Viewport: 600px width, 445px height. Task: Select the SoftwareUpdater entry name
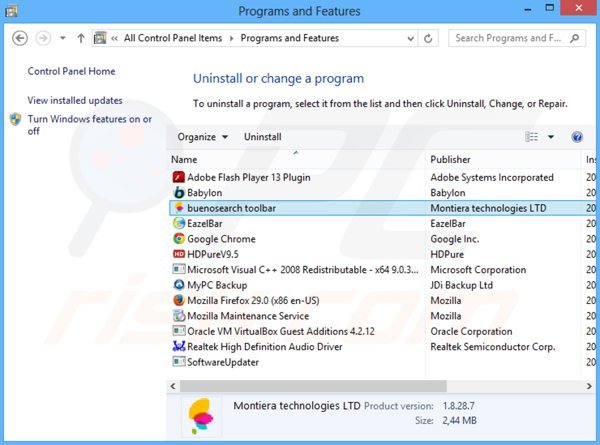pos(223,362)
